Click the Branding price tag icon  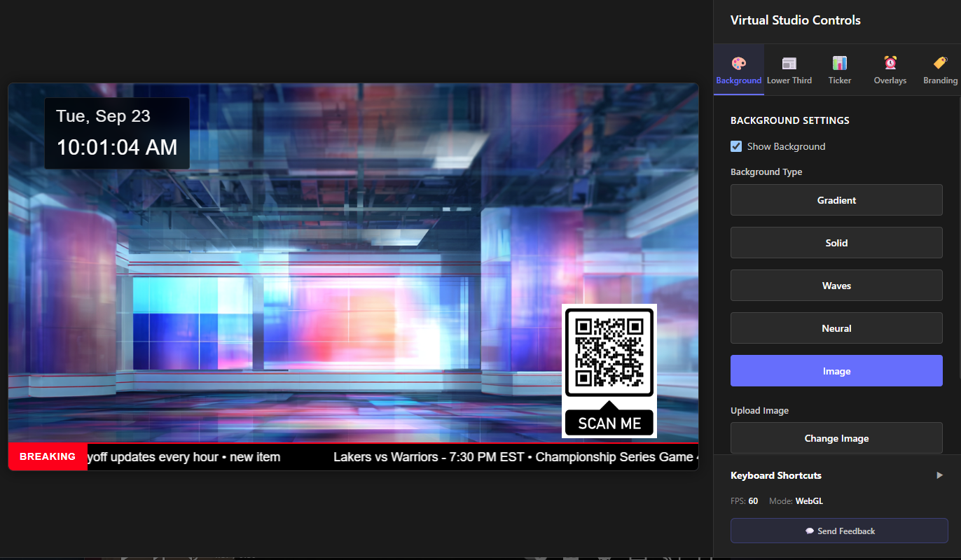(940, 62)
